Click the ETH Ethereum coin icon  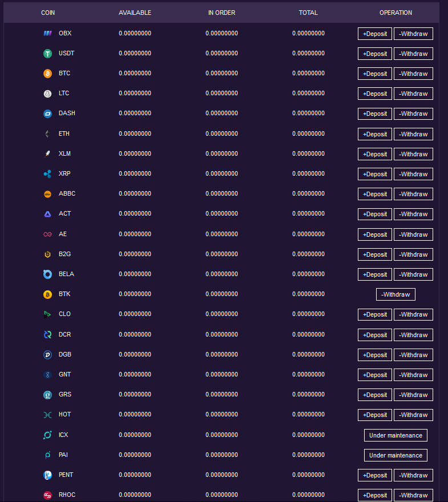coord(48,134)
